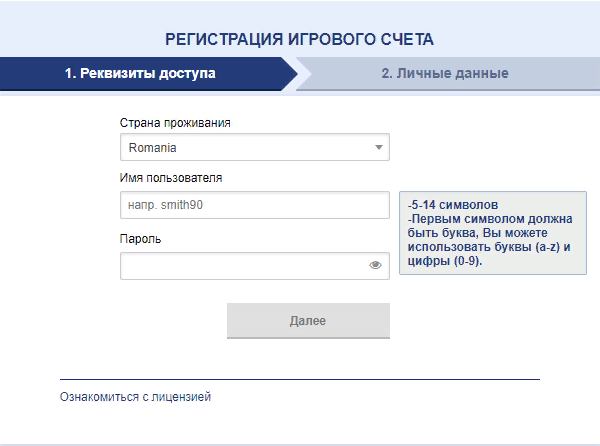Select the Romania text in country field

[x=152, y=148]
